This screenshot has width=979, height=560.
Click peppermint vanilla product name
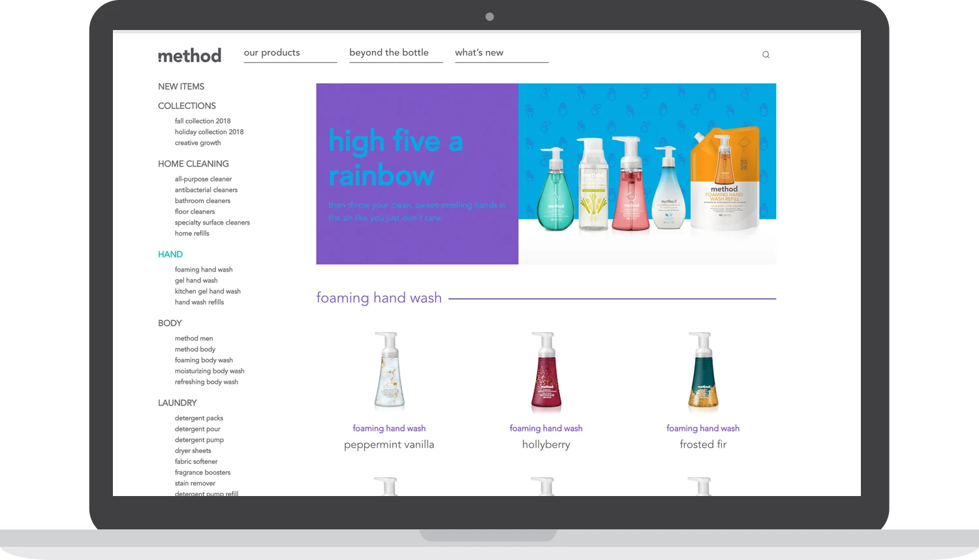(x=389, y=444)
